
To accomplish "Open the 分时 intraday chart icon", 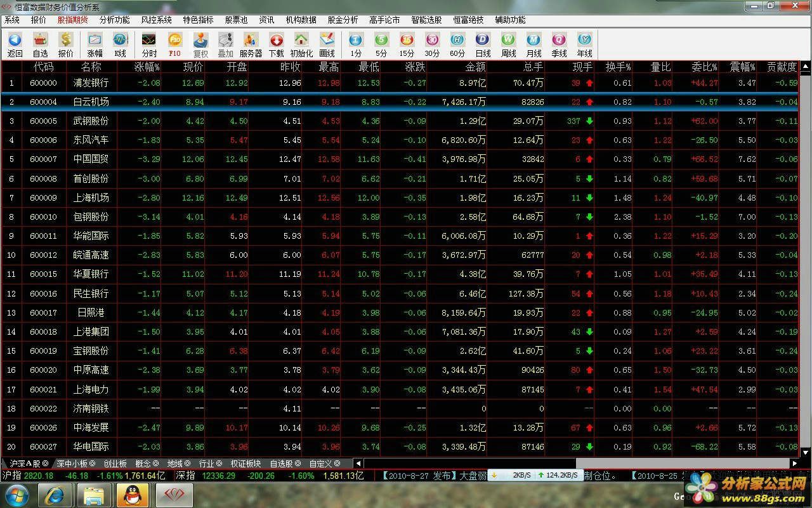I will [x=150, y=44].
